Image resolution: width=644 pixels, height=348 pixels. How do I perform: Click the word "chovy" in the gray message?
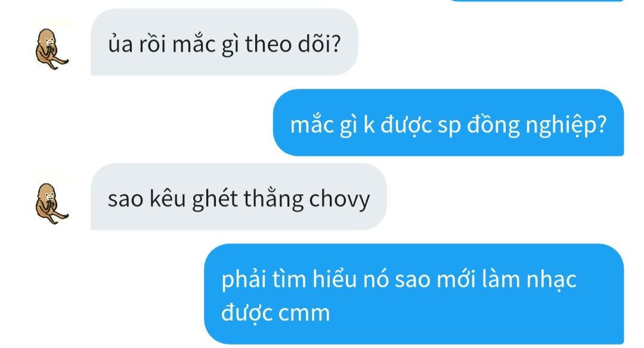tap(339, 199)
